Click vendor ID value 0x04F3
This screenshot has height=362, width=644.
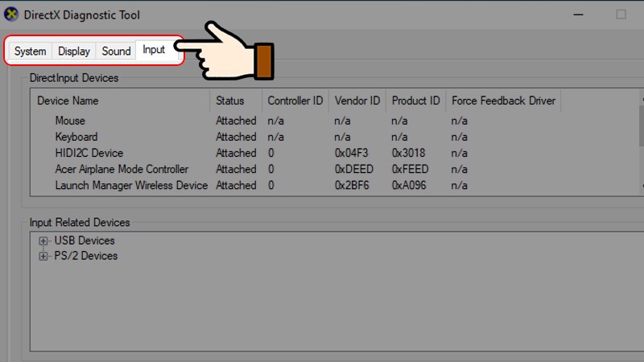click(x=352, y=153)
